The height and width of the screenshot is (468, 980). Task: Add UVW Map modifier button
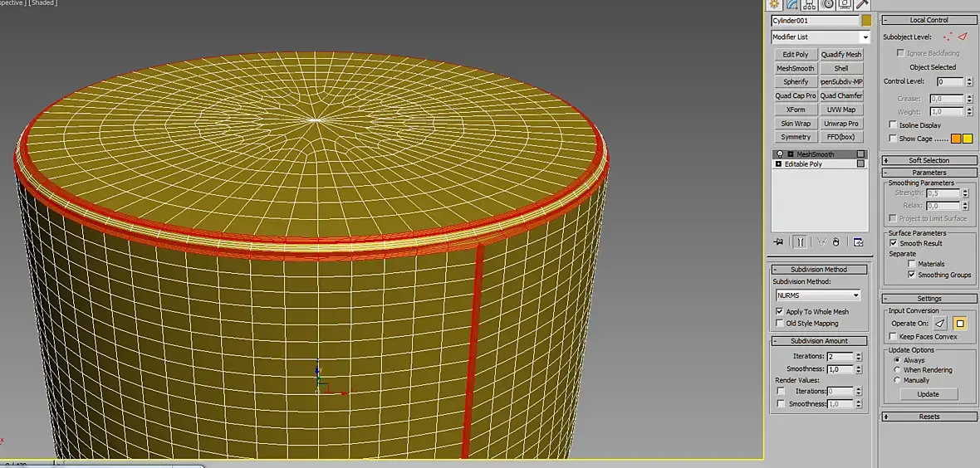coord(841,110)
